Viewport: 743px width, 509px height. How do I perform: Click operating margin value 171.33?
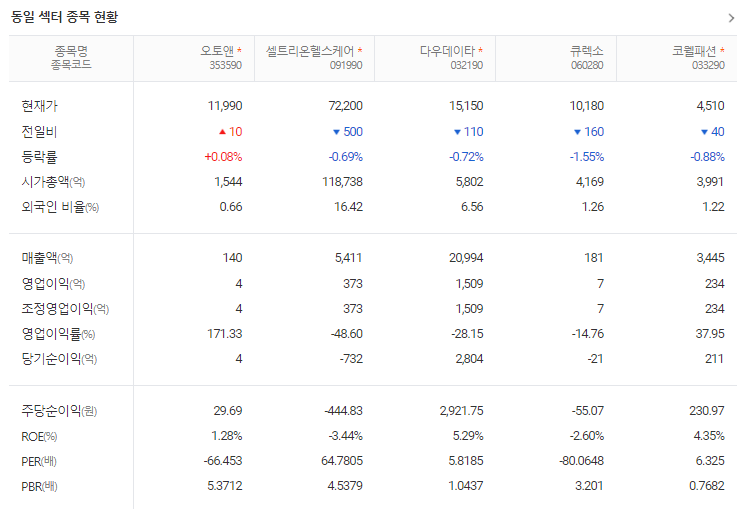tap(225, 334)
